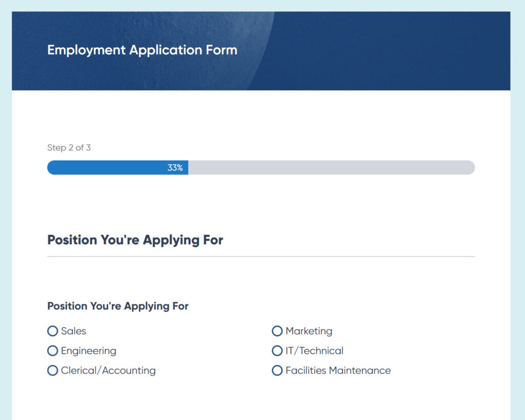The image size is (525, 420).
Task: Pick the Clerical/Accounting radio circle
Action: tap(52, 370)
